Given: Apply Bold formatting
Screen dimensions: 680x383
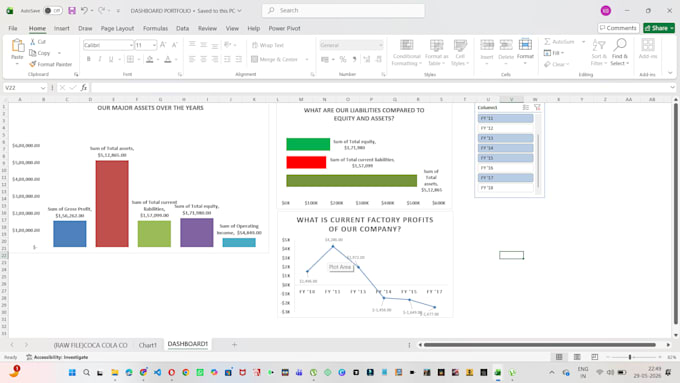Looking at the screenshot, I should pyautogui.click(x=88, y=59).
